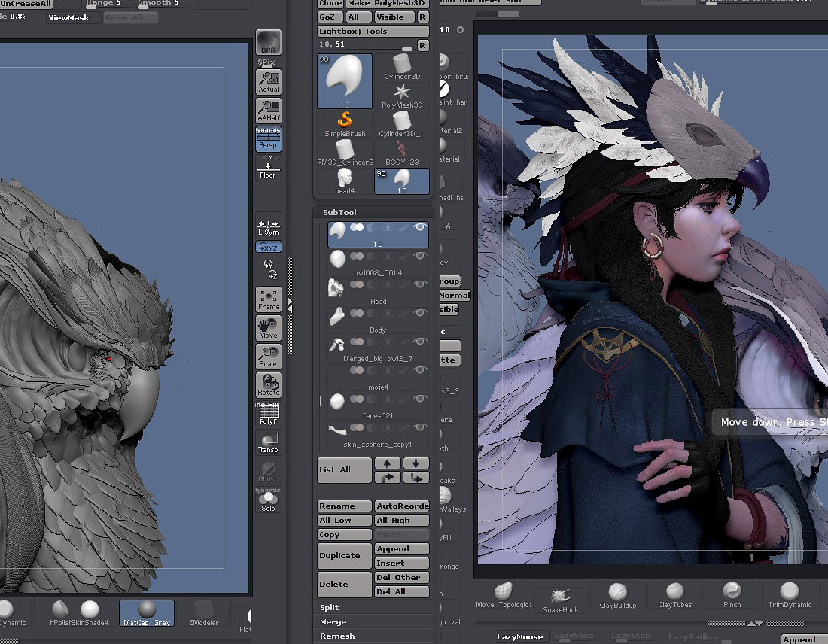This screenshot has height=644, width=828.
Task: Select the Cylinder3D_1 tool
Action: (x=402, y=125)
